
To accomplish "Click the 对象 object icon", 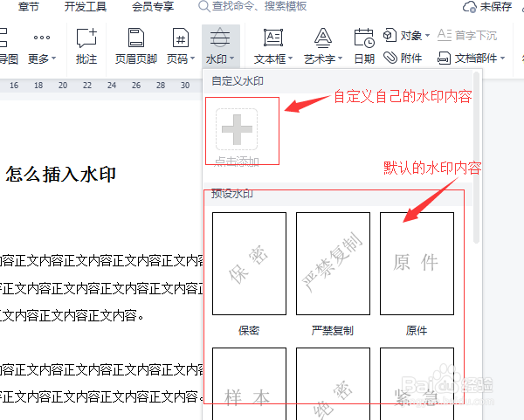I will click(390, 35).
